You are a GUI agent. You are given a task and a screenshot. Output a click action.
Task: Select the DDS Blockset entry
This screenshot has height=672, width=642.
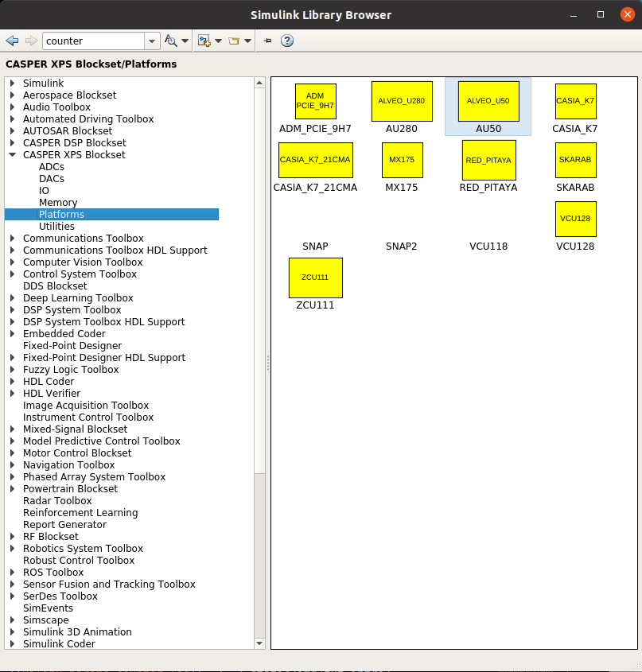55,286
